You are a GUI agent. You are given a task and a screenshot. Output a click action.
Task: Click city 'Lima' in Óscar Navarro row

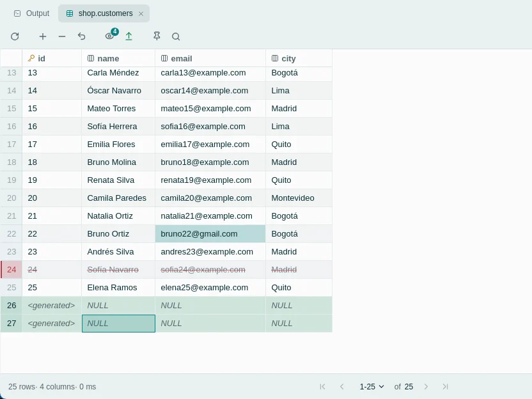pos(299,91)
